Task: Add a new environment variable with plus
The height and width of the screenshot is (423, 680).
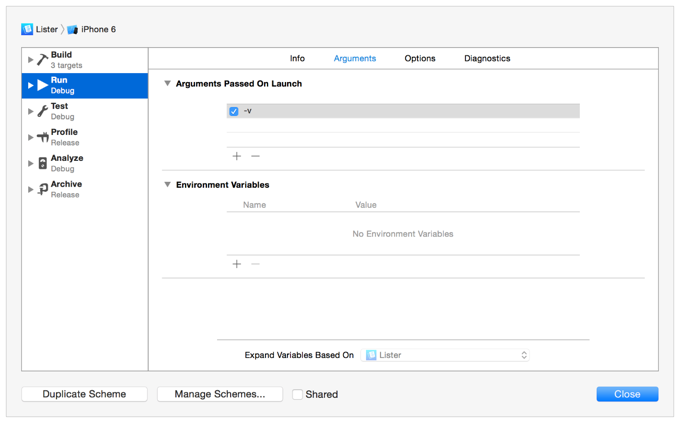Action: point(237,264)
